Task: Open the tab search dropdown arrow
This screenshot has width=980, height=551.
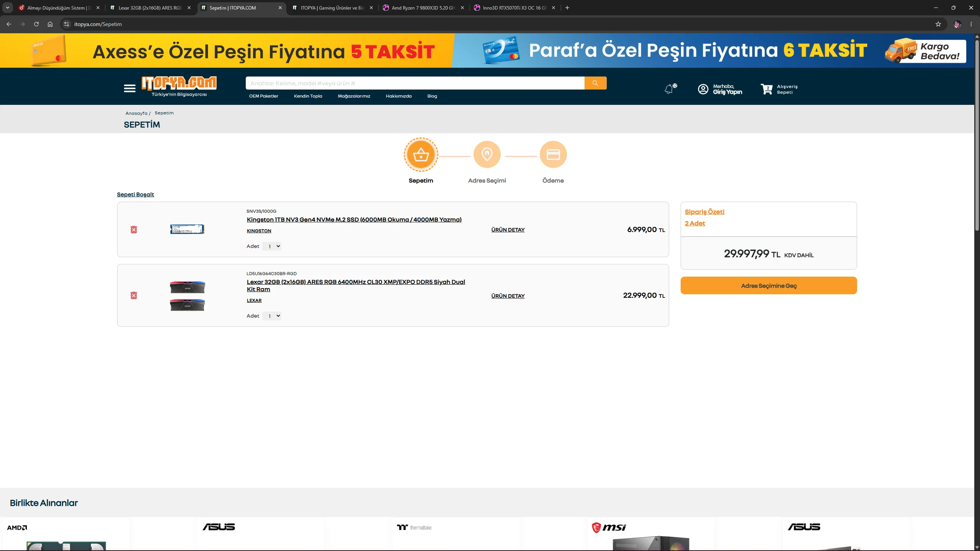Action: (8, 8)
